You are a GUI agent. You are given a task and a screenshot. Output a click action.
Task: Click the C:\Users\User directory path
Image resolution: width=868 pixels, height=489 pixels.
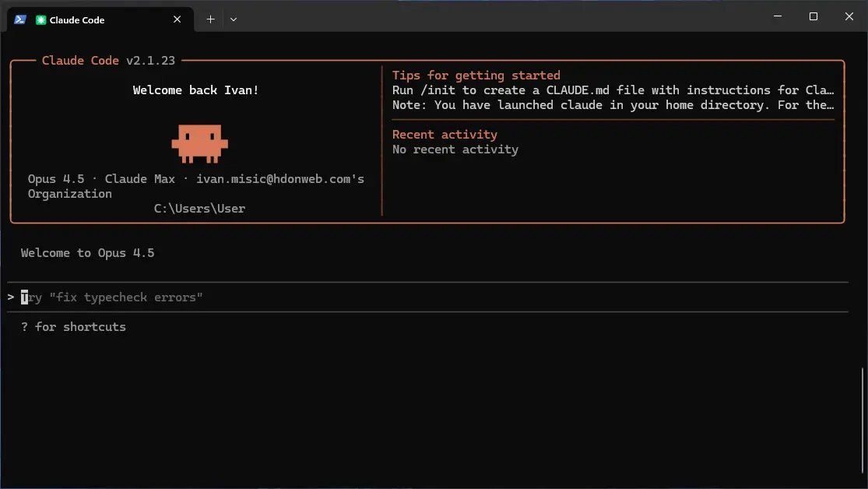(x=199, y=208)
